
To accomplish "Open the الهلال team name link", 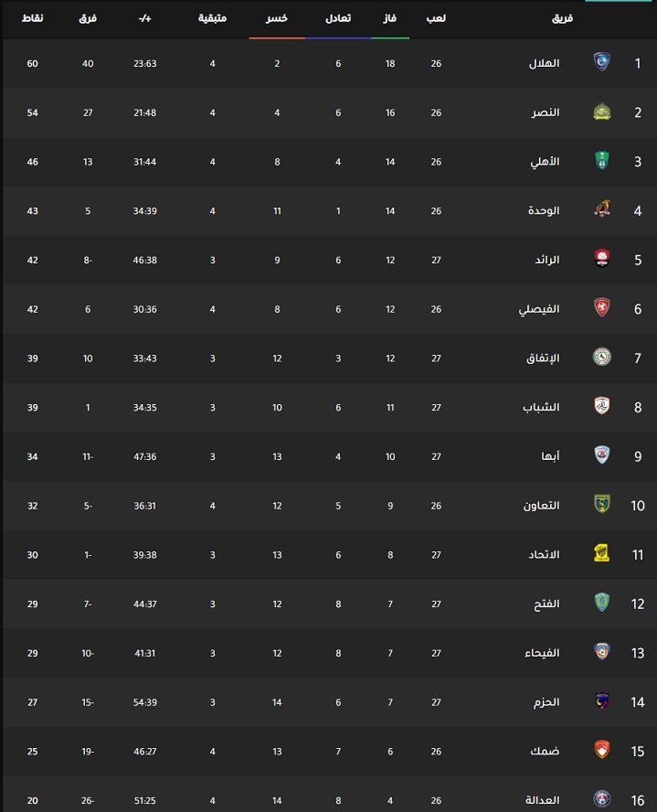I will (544, 63).
